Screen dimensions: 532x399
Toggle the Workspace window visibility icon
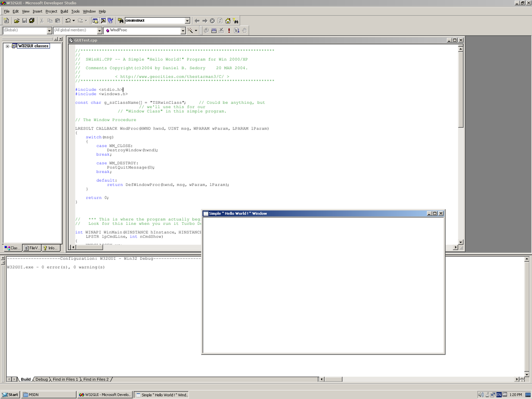[x=94, y=20]
